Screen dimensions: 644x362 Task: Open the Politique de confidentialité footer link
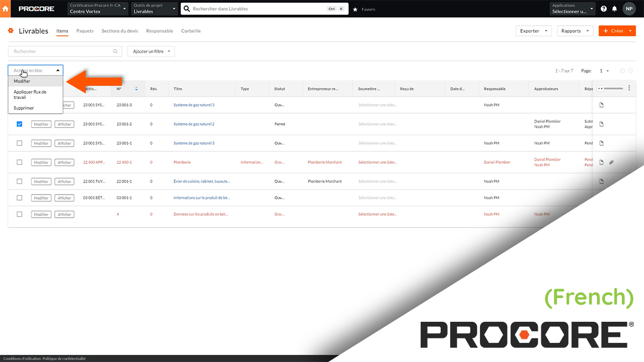[64, 358]
